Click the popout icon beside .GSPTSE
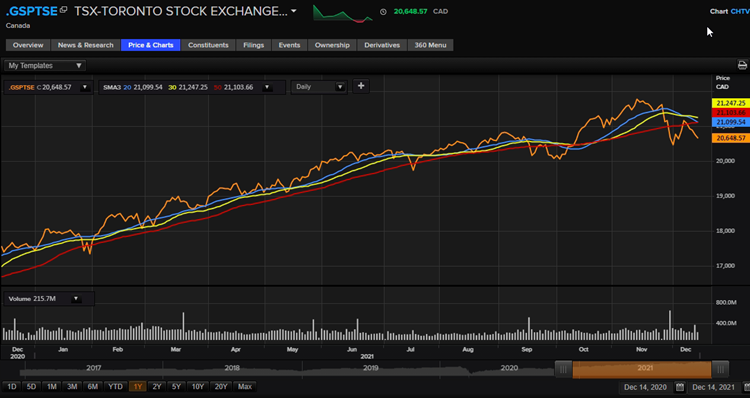The height and width of the screenshot is (398, 750). 63,10
